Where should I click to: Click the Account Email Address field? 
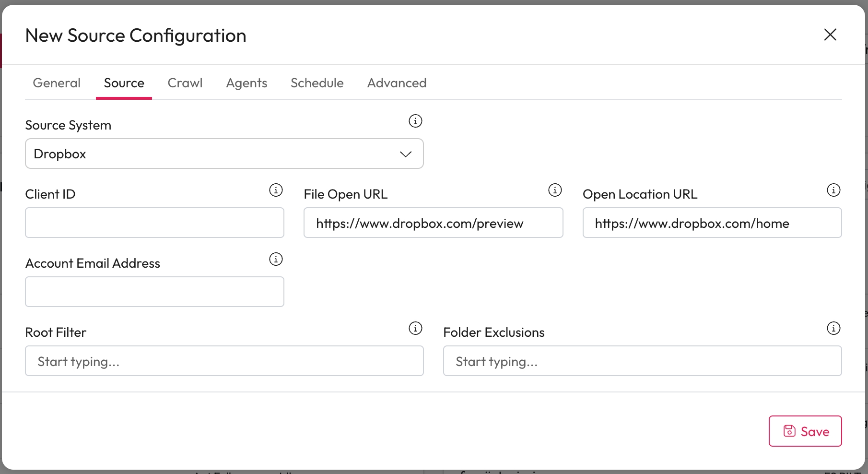tap(154, 292)
